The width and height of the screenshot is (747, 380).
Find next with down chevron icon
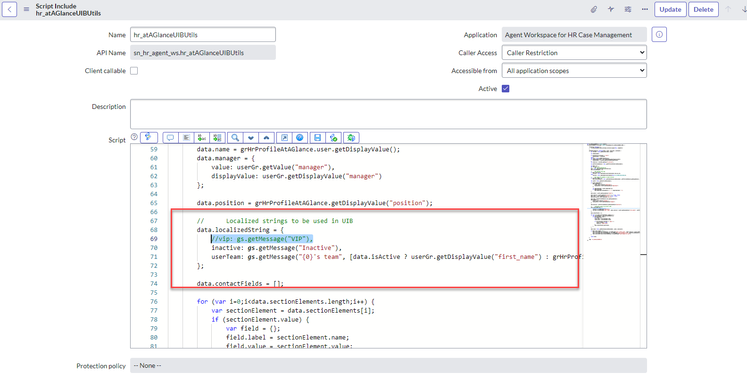pyautogui.click(x=251, y=137)
